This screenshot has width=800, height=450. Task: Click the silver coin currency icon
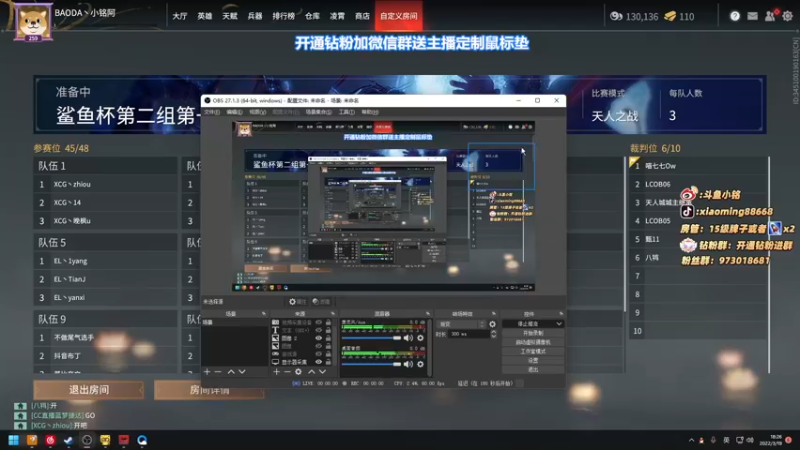616,16
